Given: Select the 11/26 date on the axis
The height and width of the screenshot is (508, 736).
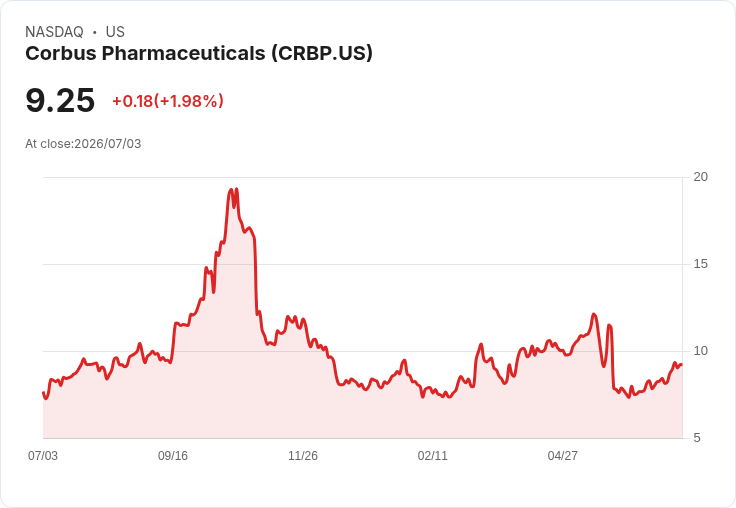Looking at the screenshot, I should (303, 455).
